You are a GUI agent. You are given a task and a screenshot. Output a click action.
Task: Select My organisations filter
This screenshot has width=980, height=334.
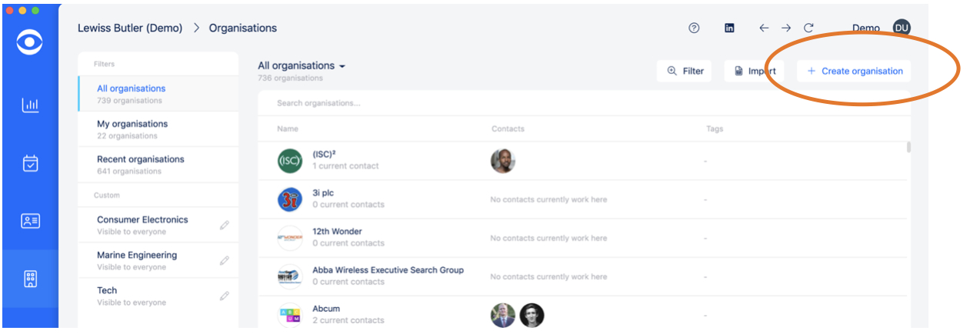coord(158,129)
